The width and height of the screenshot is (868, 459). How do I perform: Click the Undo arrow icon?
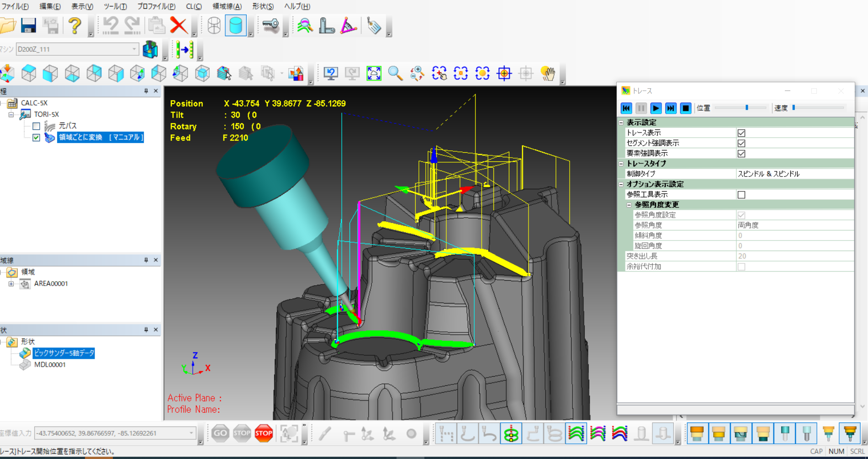click(110, 26)
